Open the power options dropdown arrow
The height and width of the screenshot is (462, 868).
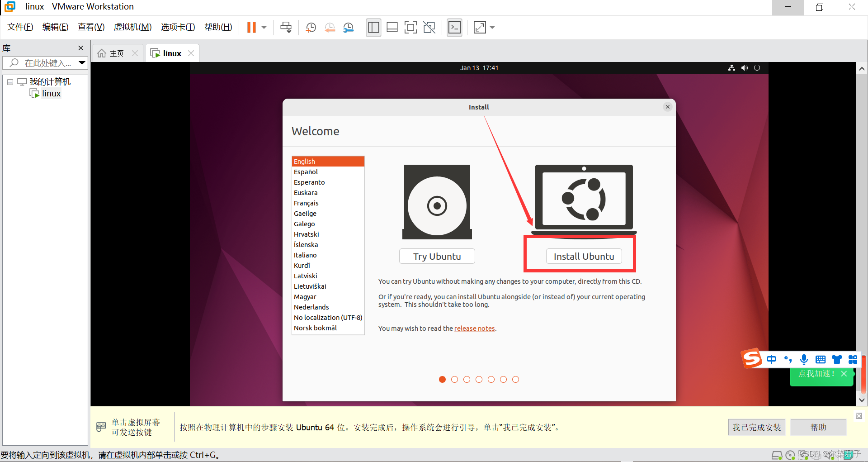264,28
